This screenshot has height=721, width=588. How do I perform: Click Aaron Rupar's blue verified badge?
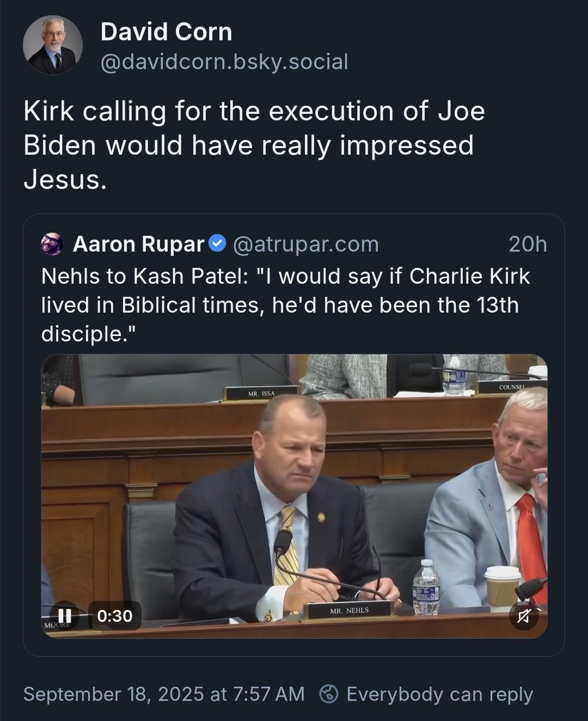[218, 243]
